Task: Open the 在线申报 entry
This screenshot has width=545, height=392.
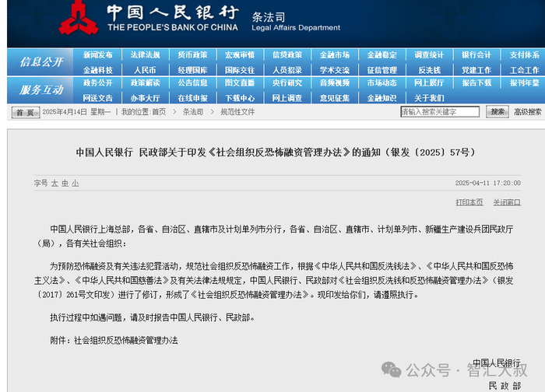Action: (x=192, y=98)
